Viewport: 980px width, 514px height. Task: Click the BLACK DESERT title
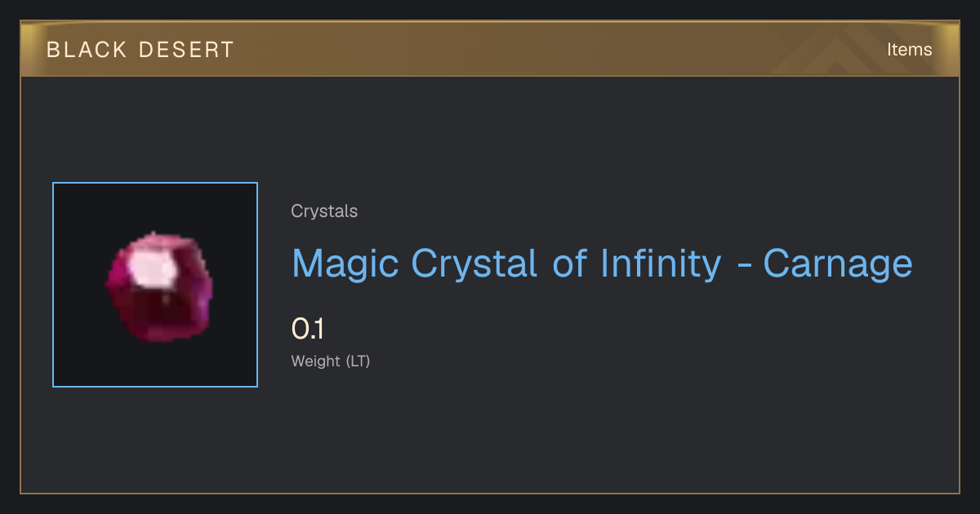(140, 50)
